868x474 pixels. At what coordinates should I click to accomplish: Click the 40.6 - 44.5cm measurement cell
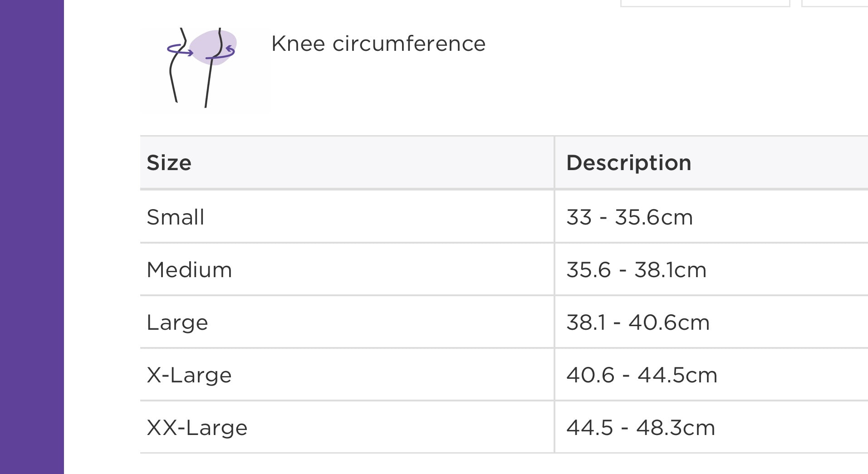(x=642, y=375)
